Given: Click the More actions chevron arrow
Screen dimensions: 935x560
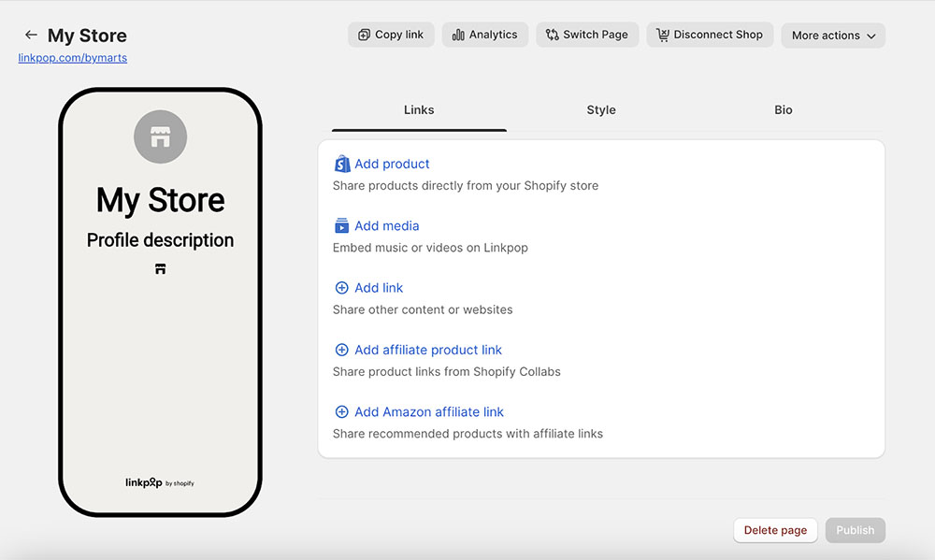Looking at the screenshot, I should [x=871, y=36].
